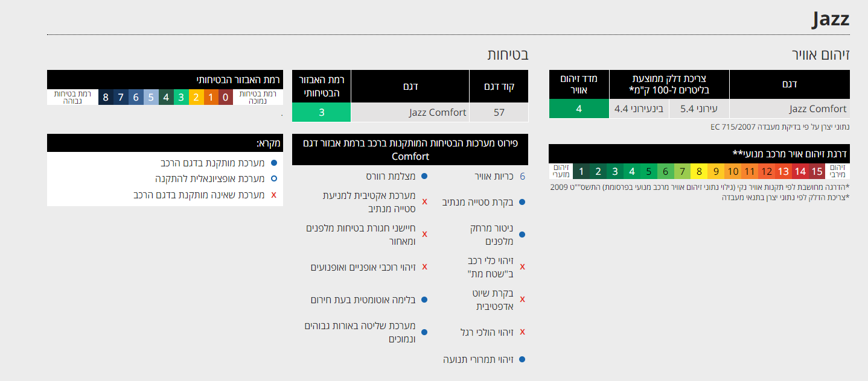Viewport: 868px width, 381px height.
Task: Click the Jazz page heading
Action: pos(831,19)
